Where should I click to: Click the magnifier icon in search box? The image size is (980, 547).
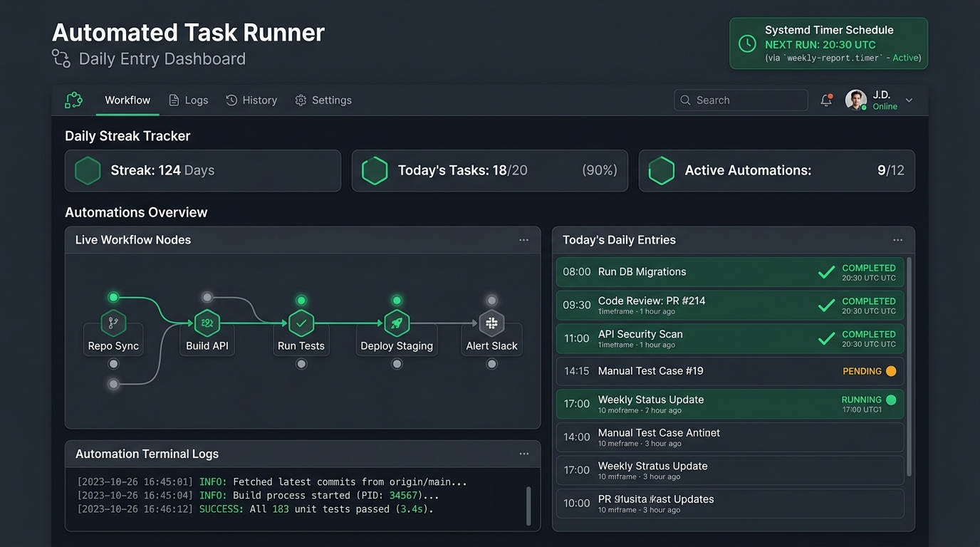(685, 100)
